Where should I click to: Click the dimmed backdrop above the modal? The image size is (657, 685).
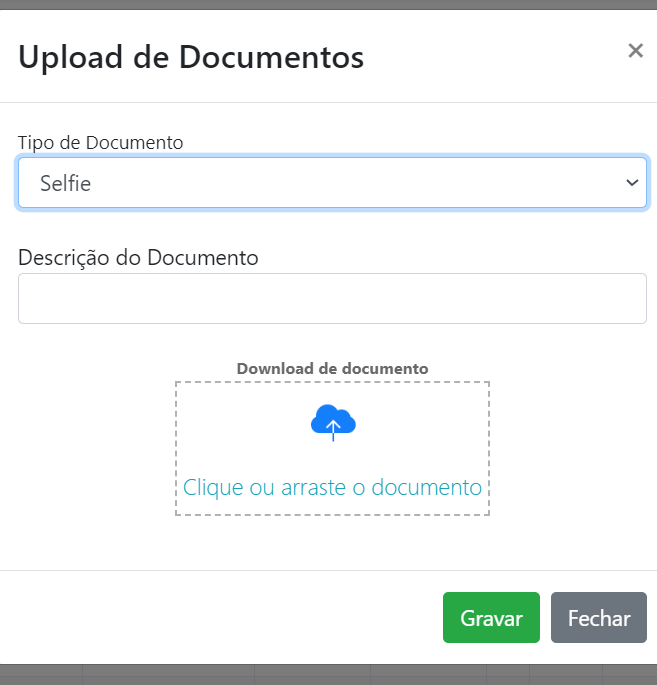point(328,4)
